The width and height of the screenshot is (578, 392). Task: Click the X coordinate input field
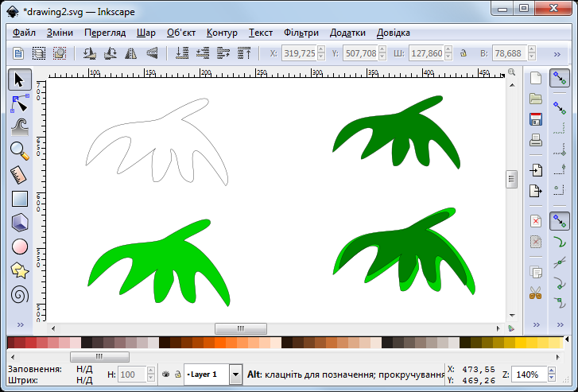pos(298,53)
